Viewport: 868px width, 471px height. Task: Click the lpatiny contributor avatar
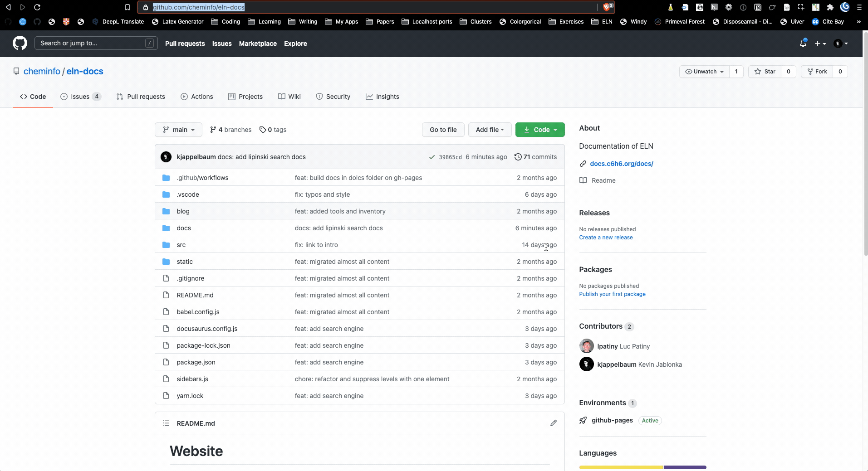(586, 346)
